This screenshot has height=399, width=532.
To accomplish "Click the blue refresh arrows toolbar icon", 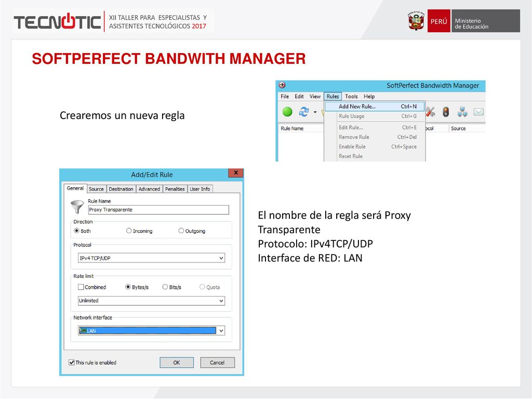I will [303, 112].
